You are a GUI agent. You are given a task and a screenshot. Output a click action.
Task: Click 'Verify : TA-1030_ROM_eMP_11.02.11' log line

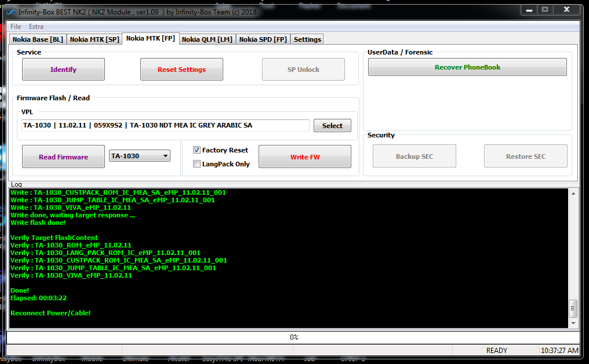click(71, 245)
